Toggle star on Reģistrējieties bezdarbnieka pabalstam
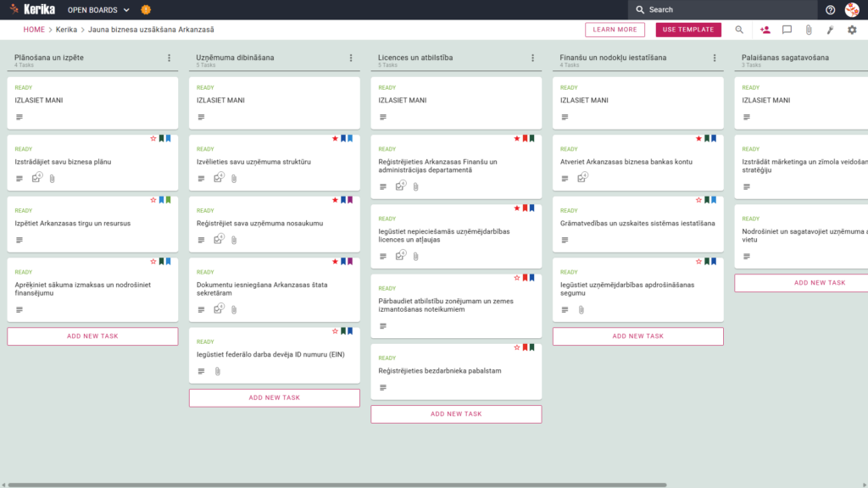 [517, 347]
